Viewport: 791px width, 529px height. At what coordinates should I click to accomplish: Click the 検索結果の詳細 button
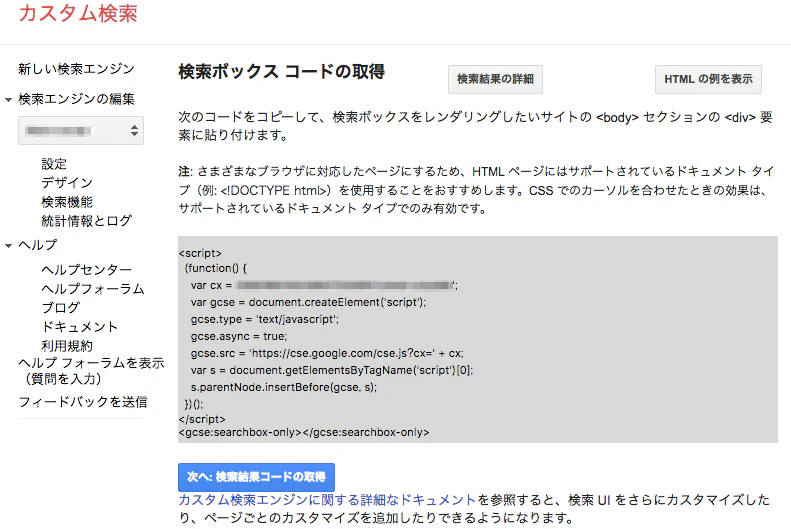[495, 79]
